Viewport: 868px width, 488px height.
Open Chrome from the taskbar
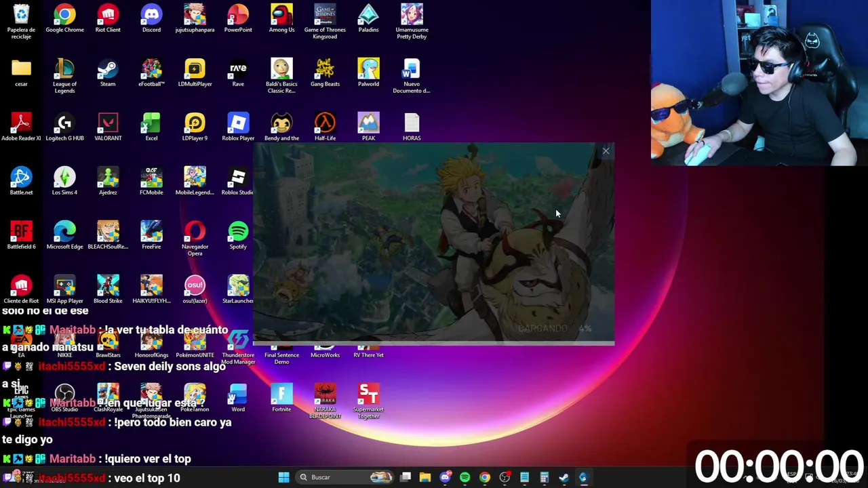484,477
